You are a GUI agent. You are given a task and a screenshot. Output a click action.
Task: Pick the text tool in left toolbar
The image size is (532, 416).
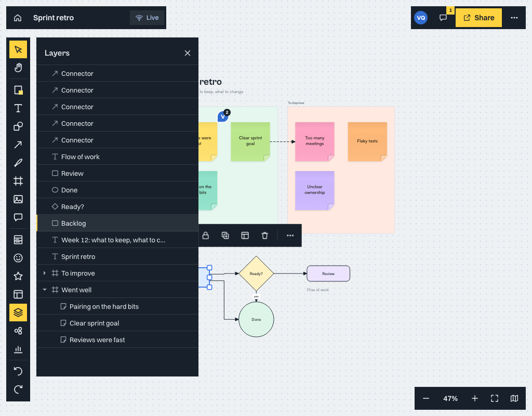(18, 108)
